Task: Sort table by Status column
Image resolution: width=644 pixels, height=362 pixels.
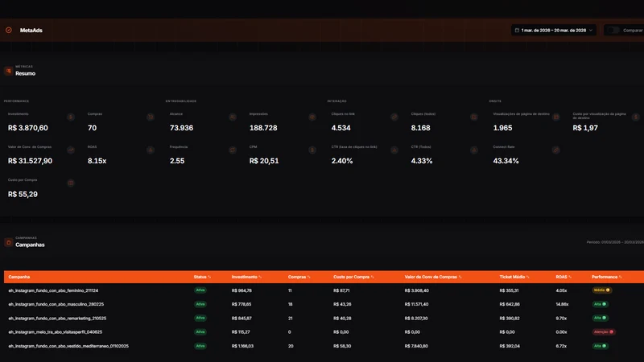Action: pyautogui.click(x=202, y=277)
